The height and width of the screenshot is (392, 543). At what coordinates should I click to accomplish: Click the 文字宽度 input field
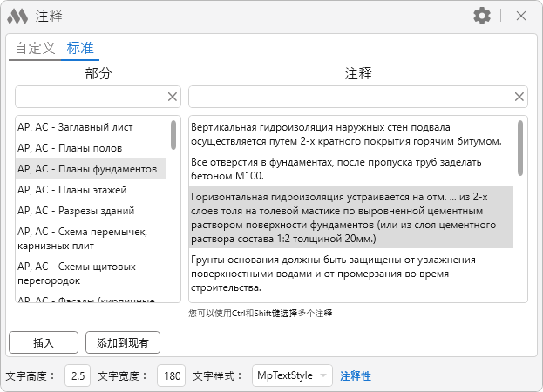[x=172, y=375]
